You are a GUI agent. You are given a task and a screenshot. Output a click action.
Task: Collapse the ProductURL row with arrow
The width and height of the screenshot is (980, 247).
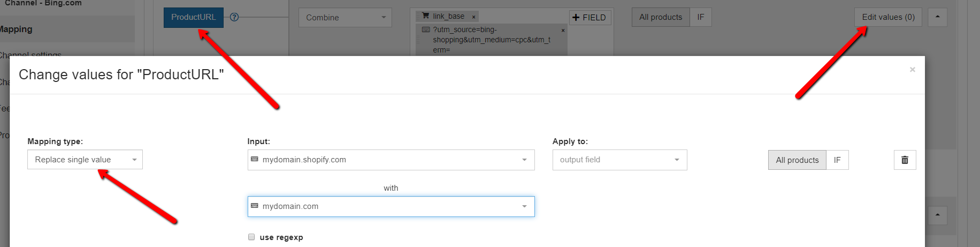pos(937,17)
